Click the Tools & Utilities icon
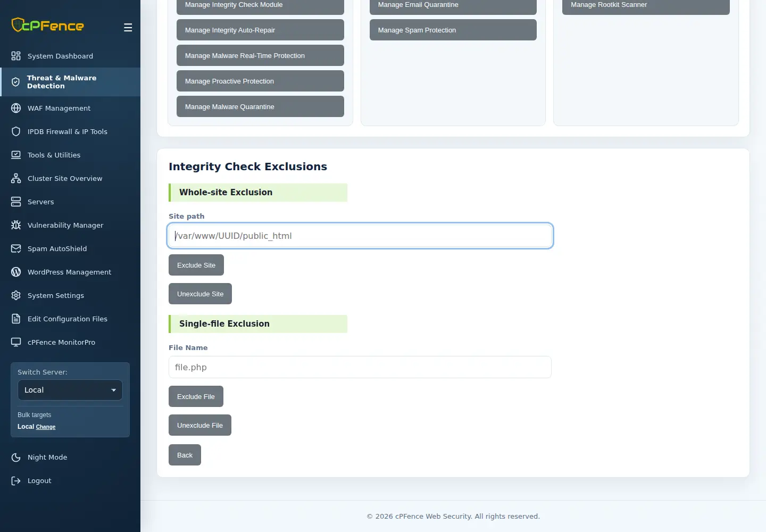 click(x=16, y=155)
